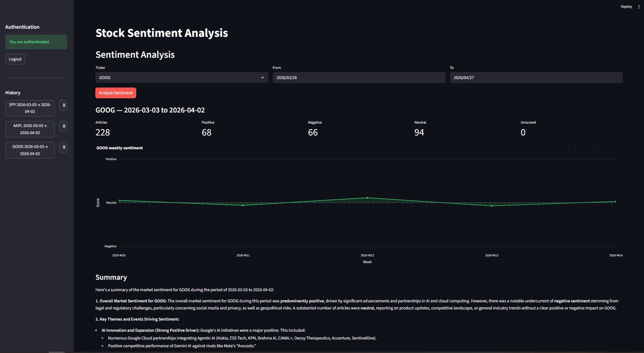
Task: Delete the SPY history entry
Action: tap(63, 105)
